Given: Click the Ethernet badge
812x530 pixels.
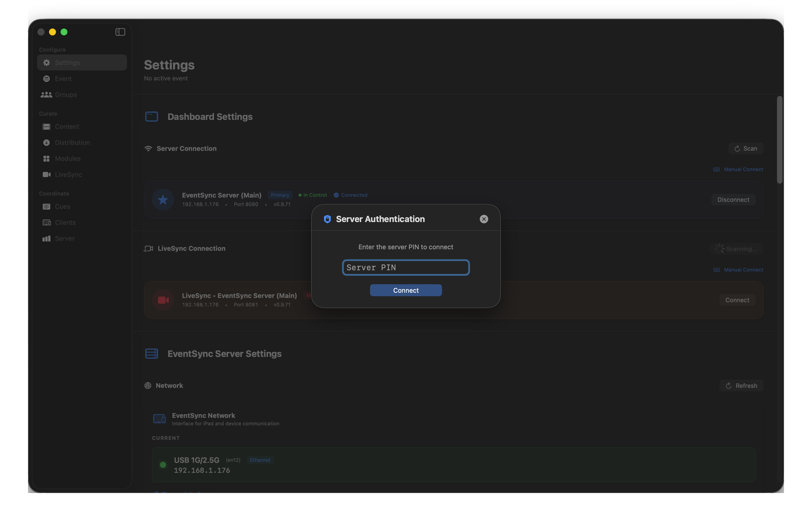Looking at the screenshot, I should pyautogui.click(x=260, y=460).
